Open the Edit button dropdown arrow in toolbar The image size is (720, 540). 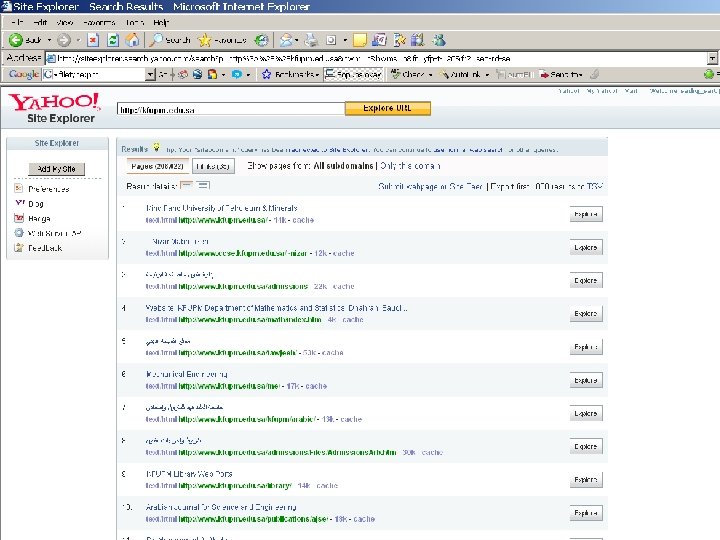(x=345, y=40)
